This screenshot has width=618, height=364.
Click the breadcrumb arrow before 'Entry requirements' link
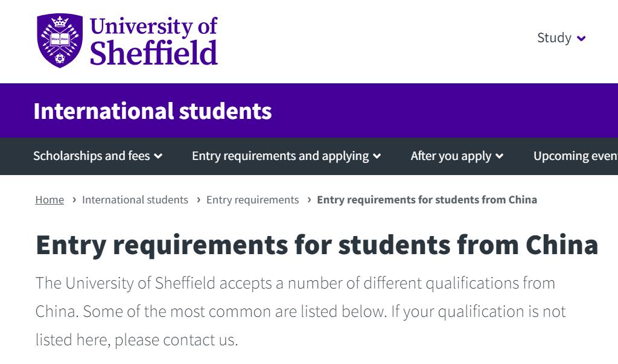(198, 200)
